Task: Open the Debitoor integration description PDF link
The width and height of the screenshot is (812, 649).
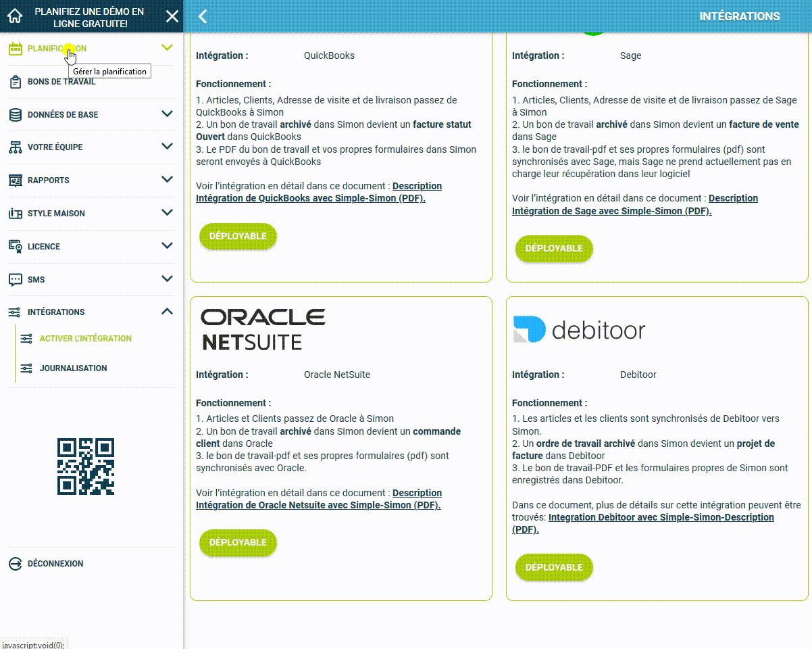Action: point(643,523)
